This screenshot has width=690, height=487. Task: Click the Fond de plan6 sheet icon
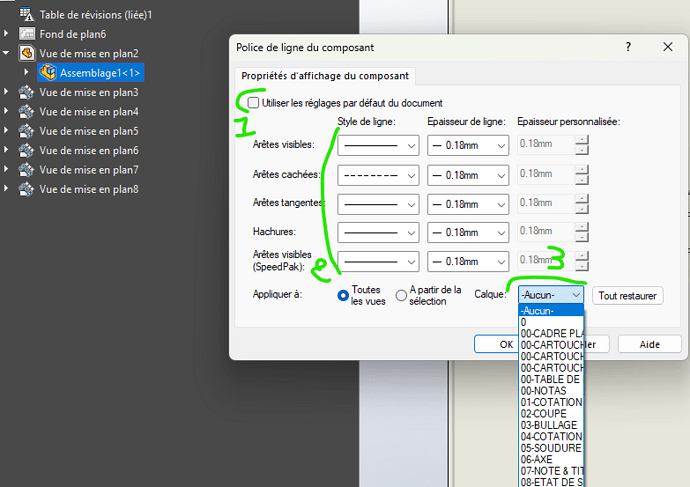27,34
